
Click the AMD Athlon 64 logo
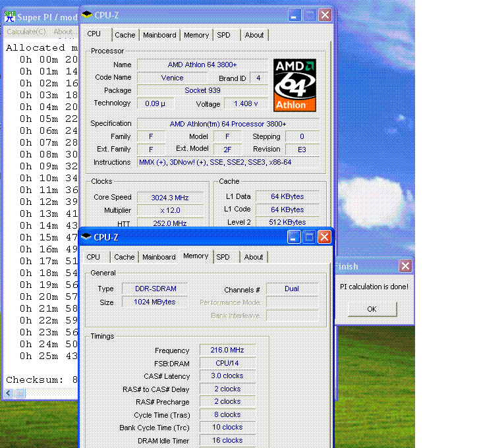tap(294, 85)
